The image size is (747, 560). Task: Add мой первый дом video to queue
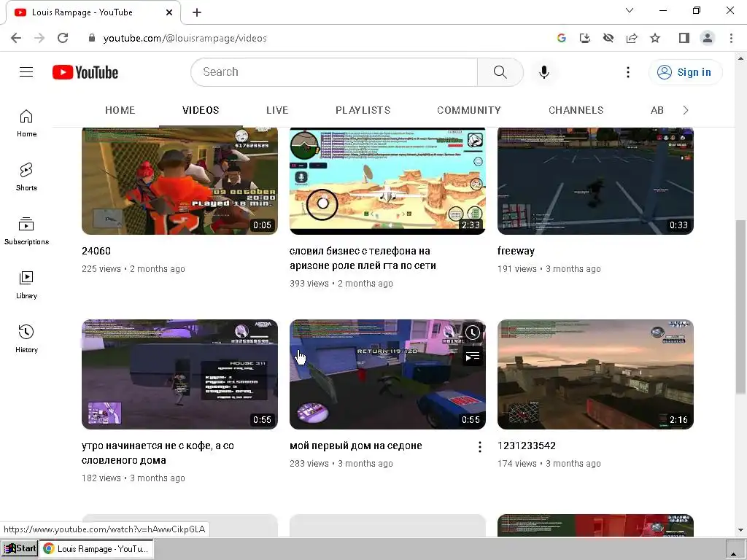pos(472,356)
